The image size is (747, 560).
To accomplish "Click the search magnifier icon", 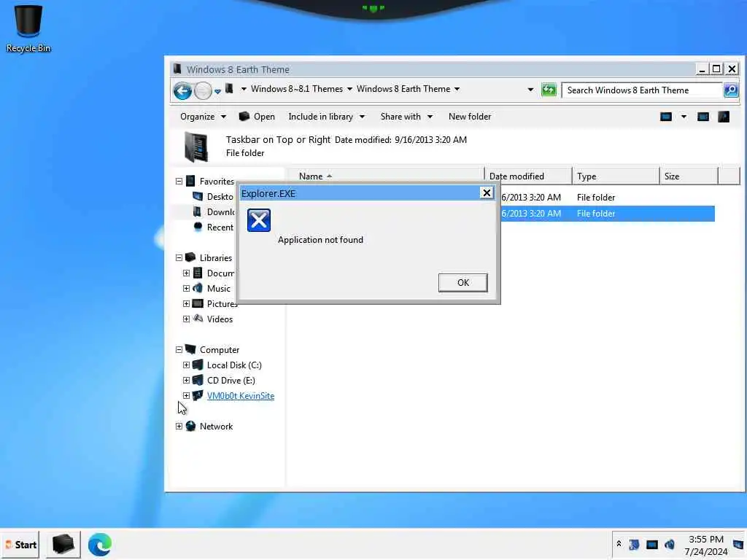I will point(731,90).
